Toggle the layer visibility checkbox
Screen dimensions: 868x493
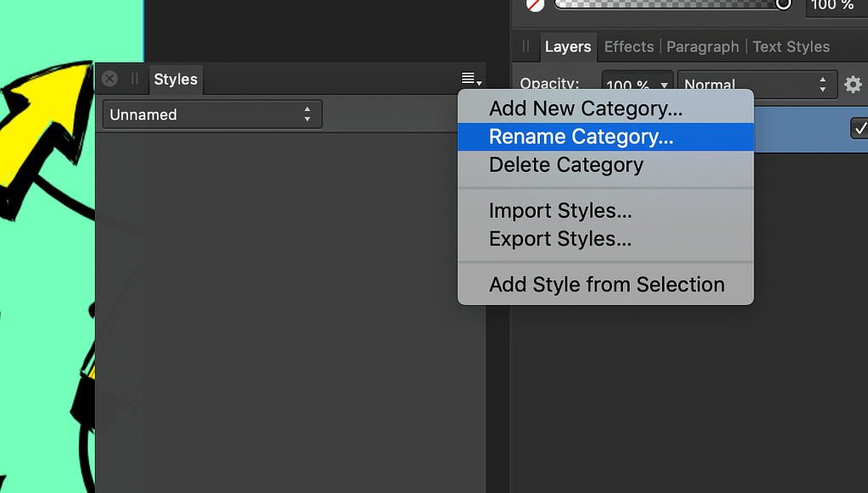pyautogui.click(x=860, y=129)
